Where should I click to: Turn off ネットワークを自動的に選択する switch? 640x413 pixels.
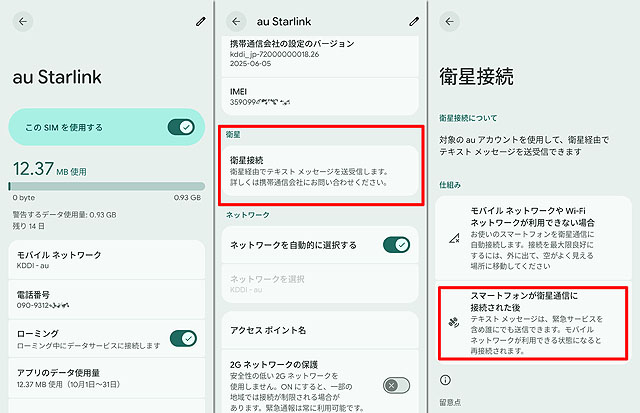pyautogui.click(x=396, y=244)
